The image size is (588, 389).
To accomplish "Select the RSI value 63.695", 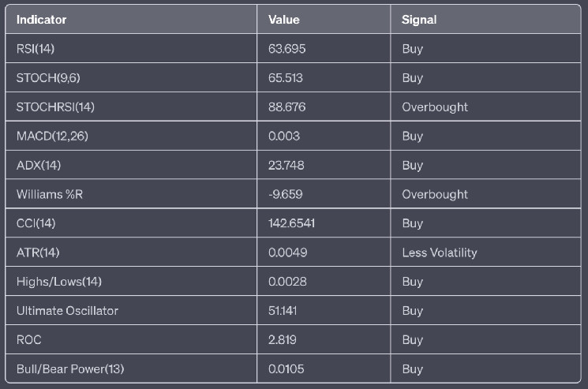I will pyautogui.click(x=287, y=49).
